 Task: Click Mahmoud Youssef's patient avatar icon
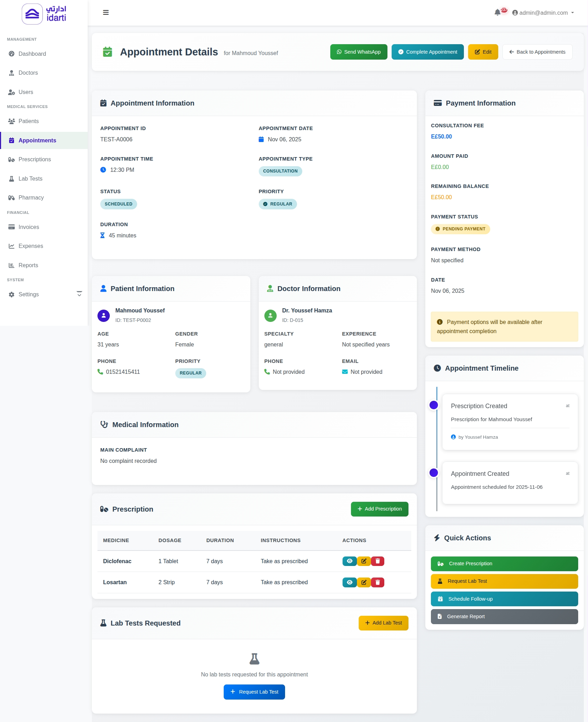coord(103,315)
